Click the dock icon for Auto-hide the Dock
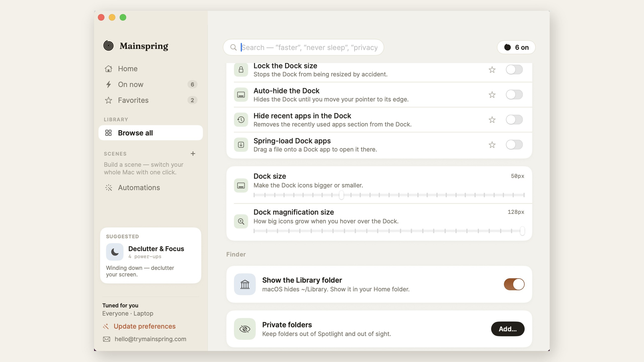 point(241,95)
